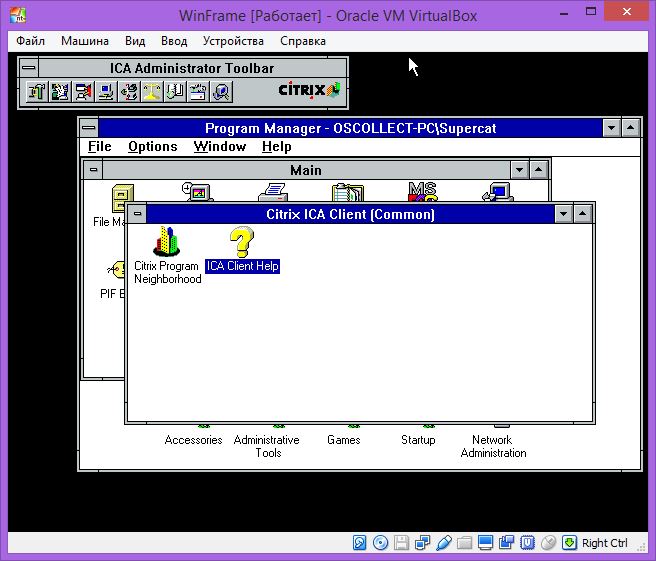Select the Print Manager printer icon in Main
The image size is (656, 561).
pos(273,192)
